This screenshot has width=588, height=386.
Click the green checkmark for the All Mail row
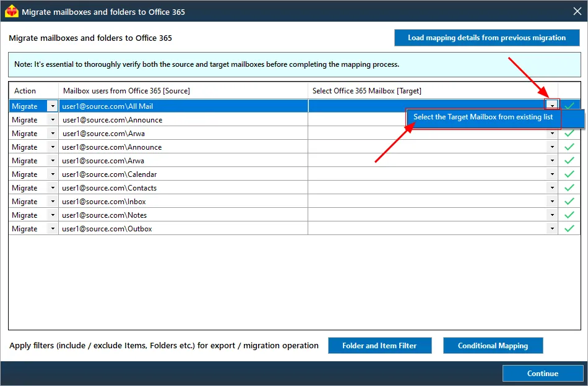(569, 106)
